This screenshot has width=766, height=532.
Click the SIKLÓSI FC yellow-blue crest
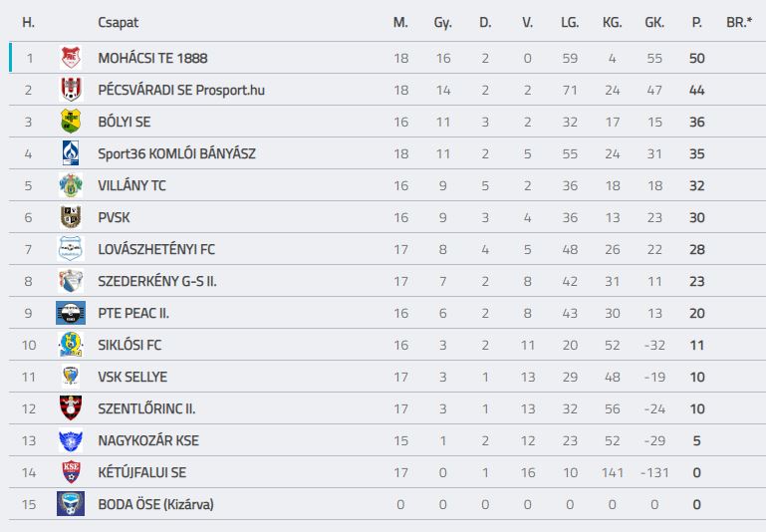[x=71, y=345]
